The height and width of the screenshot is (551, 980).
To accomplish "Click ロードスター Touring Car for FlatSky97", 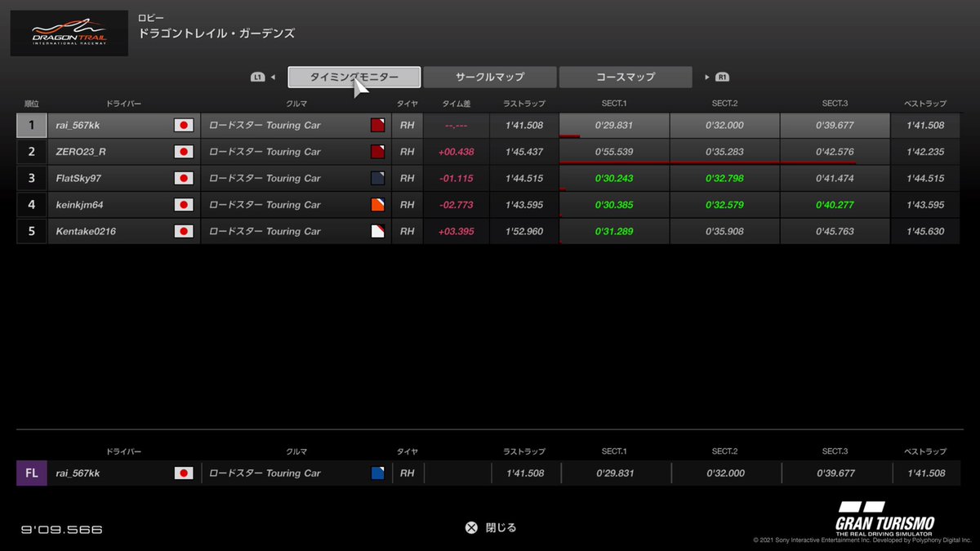I will [x=265, y=178].
